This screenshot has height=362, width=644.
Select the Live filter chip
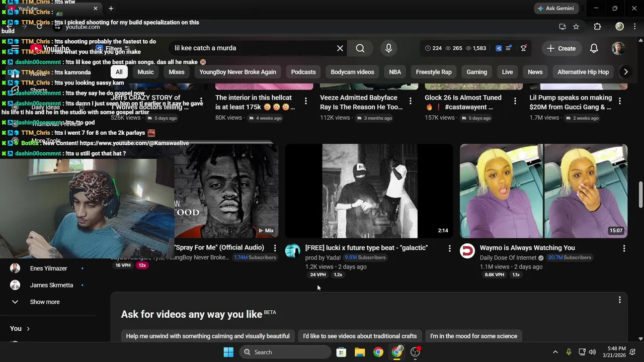[x=507, y=72]
